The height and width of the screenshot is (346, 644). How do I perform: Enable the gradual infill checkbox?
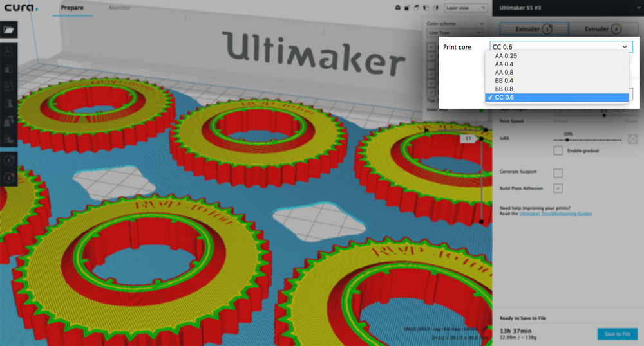pos(558,150)
